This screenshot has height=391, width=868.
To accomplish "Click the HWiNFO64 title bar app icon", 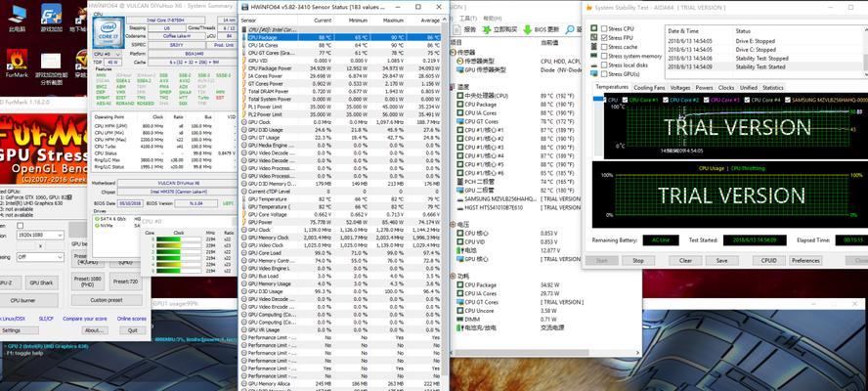I will pyautogui.click(x=244, y=7).
